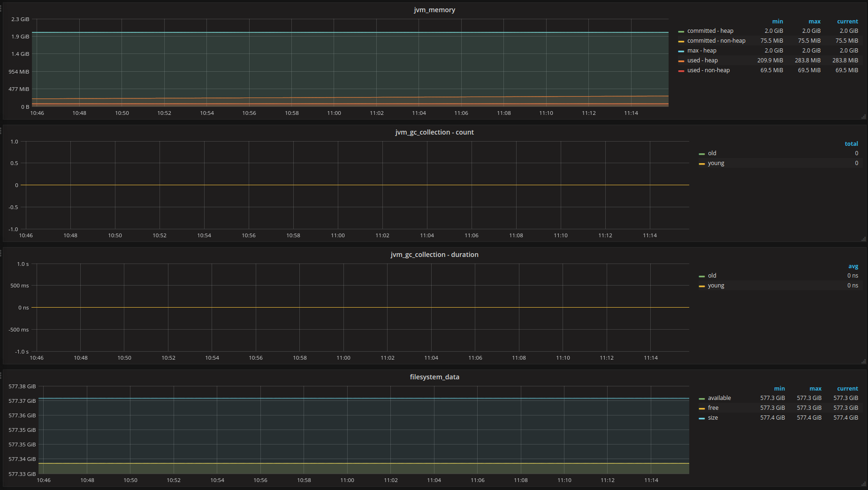Click the cyan swatch beside size

702,418
